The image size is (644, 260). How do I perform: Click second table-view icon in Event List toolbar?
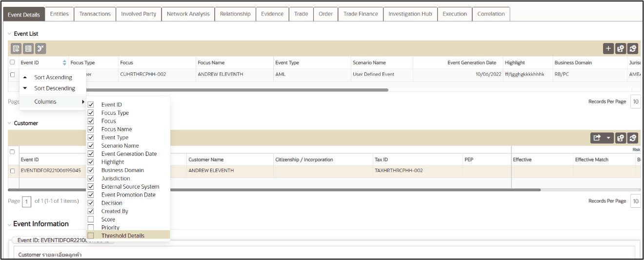[28, 48]
